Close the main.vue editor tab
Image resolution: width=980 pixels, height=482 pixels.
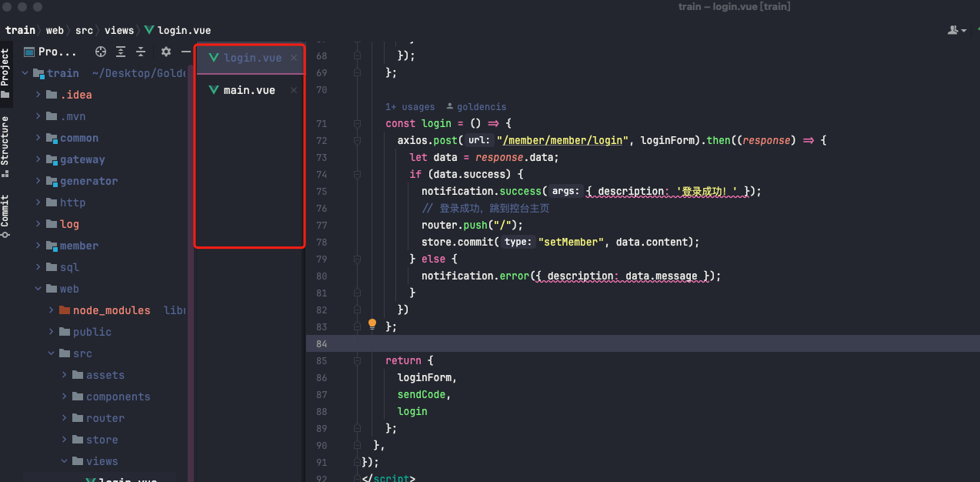293,90
